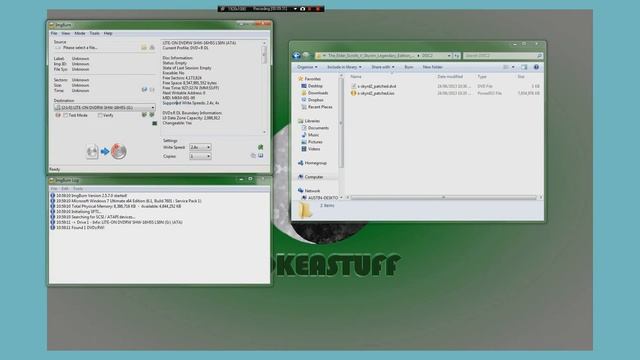Image resolution: width=640 pixels, height=360 pixels.
Task: Click Burn in Explorer toolbar
Action: click(x=409, y=67)
